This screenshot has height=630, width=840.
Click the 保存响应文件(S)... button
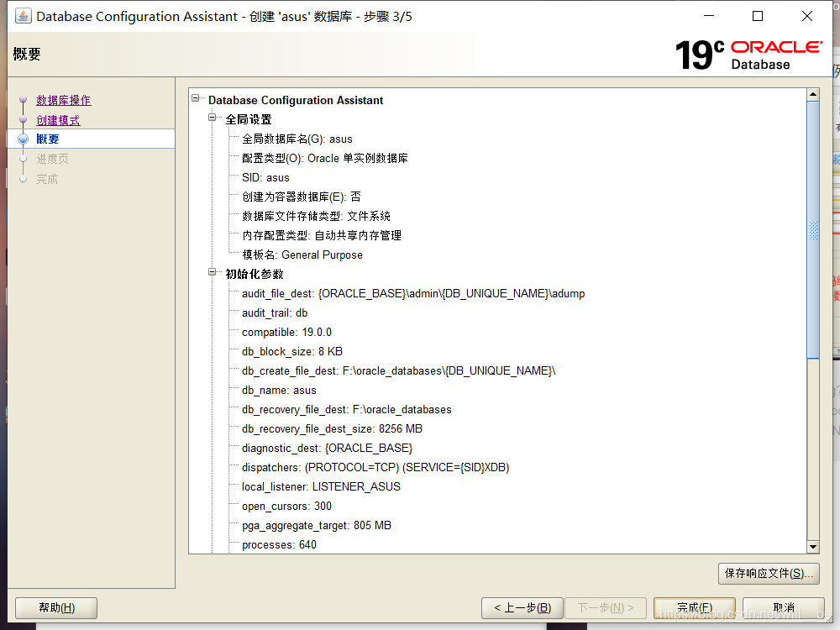pos(769,573)
